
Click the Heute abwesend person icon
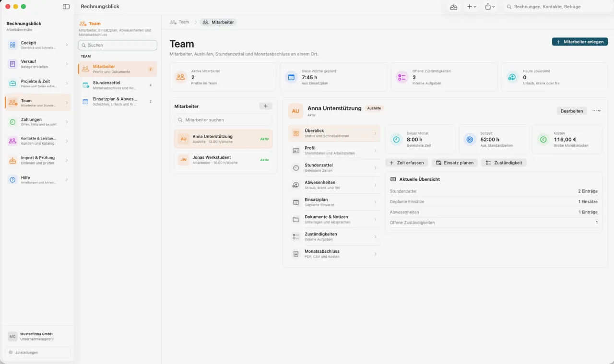(512, 77)
